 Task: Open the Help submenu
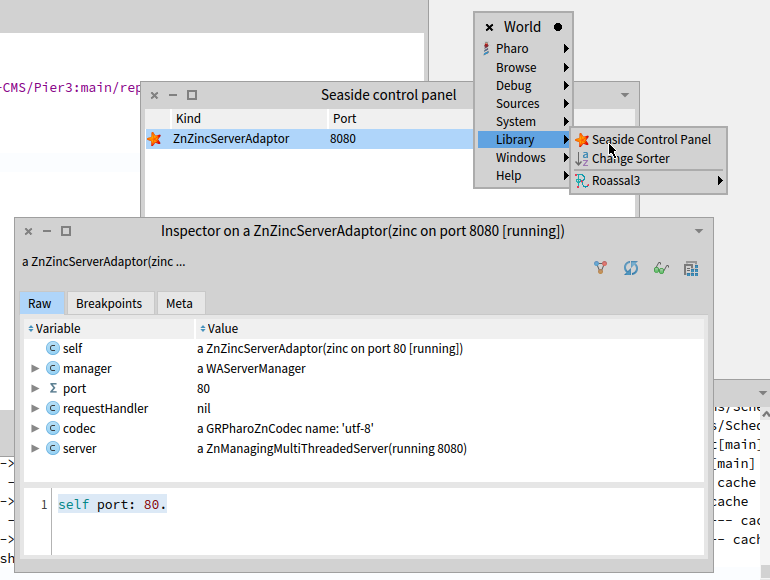pyautogui.click(x=523, y=176)
